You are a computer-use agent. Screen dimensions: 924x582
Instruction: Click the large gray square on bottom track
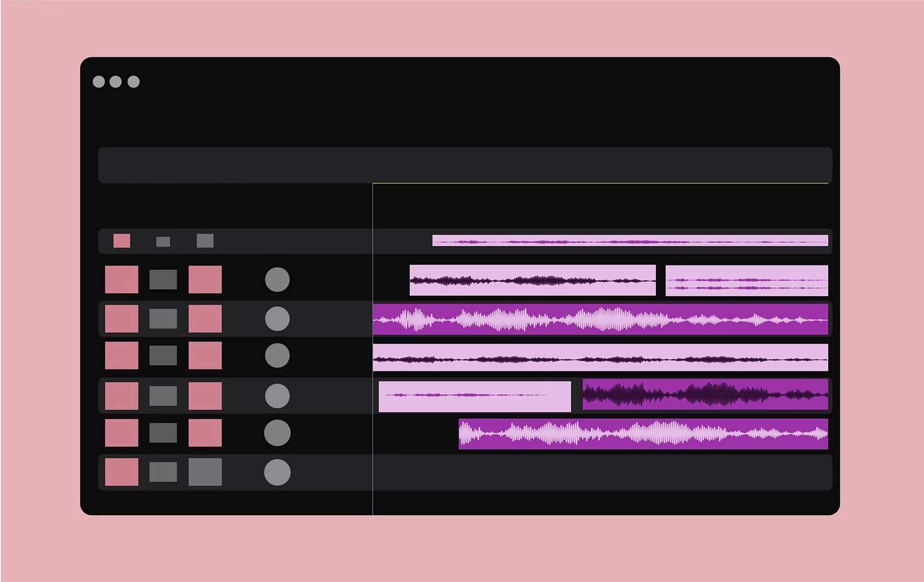tap(205, 472)
